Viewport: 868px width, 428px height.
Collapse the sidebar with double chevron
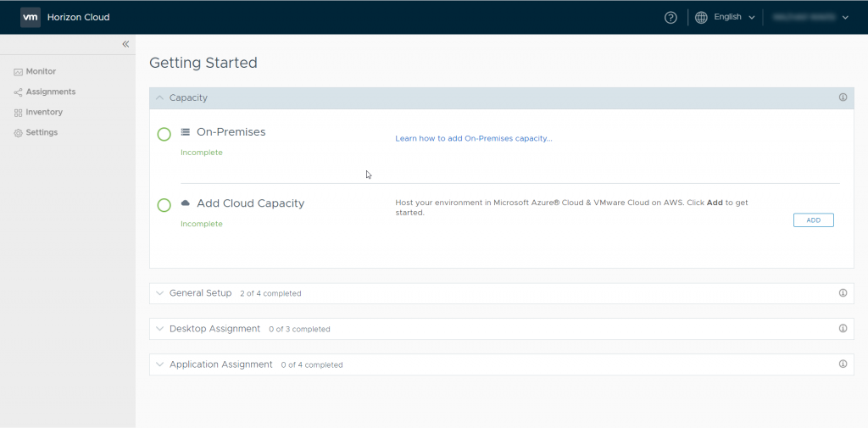pos(125,44)
